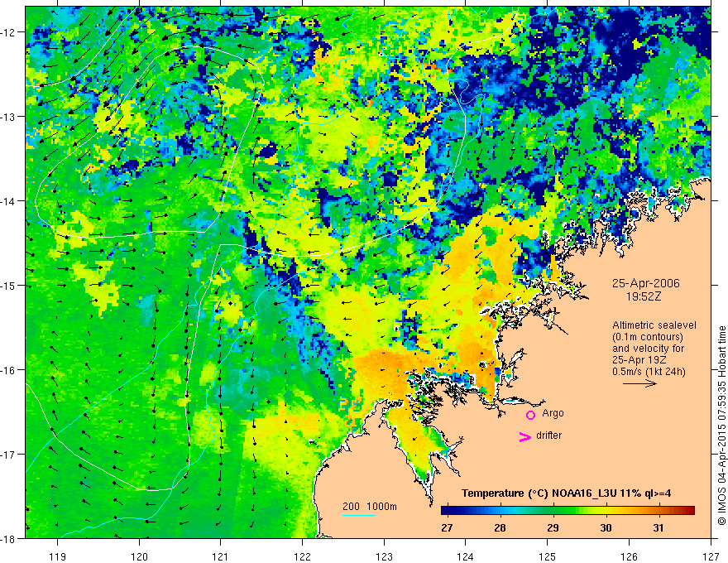Select the date text 25-Apr-2006

(x=646, y=283)
